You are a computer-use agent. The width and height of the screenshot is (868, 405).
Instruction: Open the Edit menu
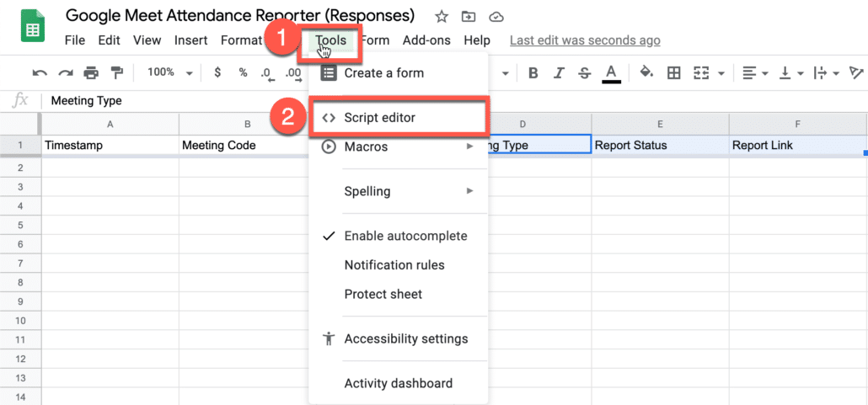[109, 40]
